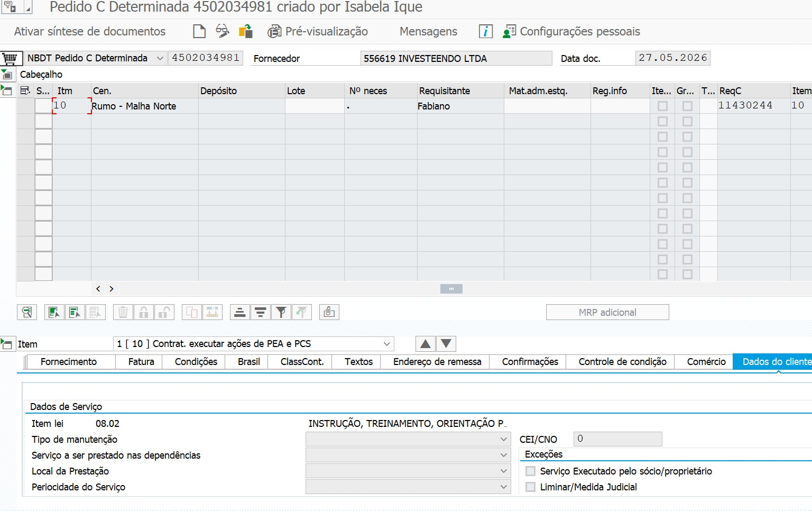This screenshot has height=511, width=812.
Task: Click the deselect all items icon
Action: (75, 312)
